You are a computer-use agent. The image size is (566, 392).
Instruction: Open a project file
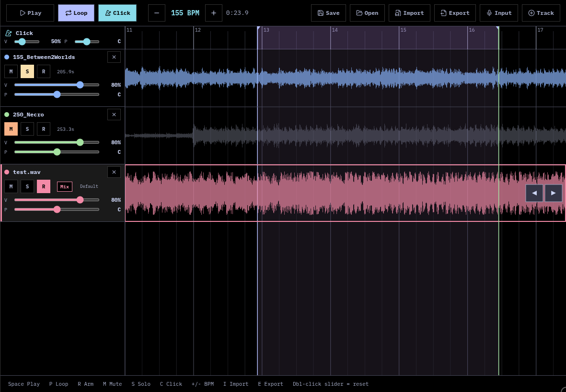coord(367,13)
